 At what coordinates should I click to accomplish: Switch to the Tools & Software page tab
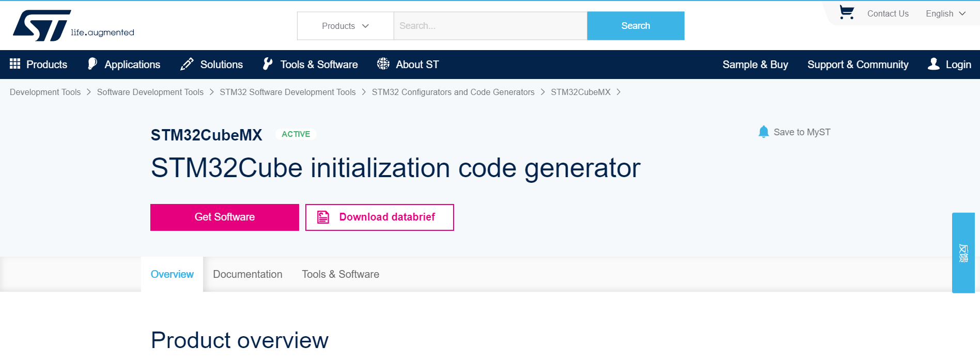[340, 274]
